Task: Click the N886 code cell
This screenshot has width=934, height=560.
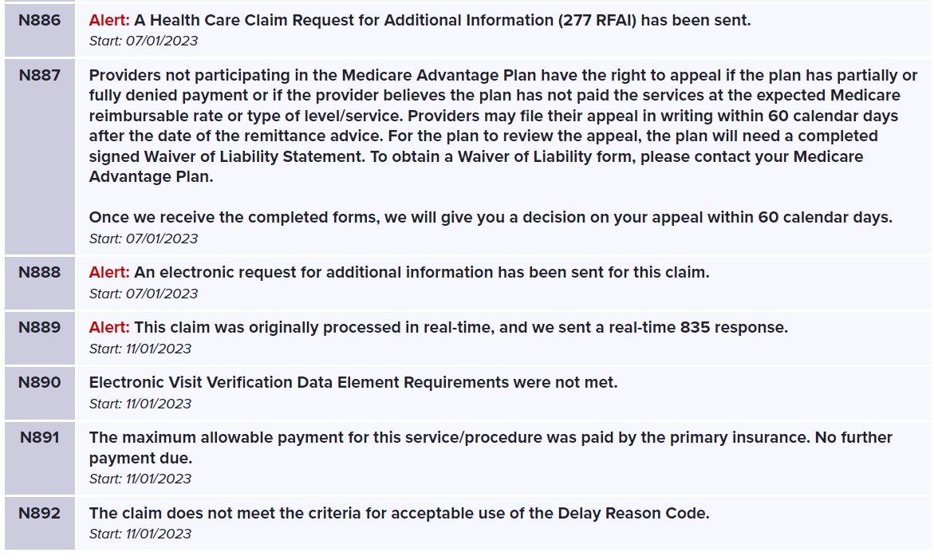Action: 39,21
